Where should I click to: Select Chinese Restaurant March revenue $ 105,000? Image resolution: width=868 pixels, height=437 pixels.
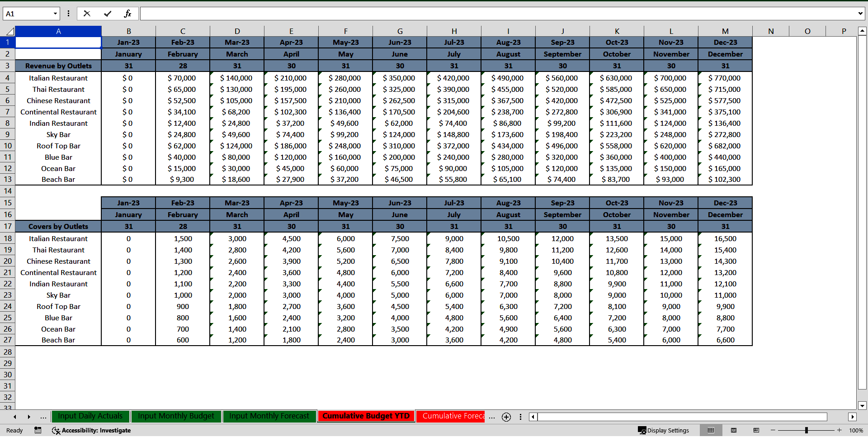point(237,100)
